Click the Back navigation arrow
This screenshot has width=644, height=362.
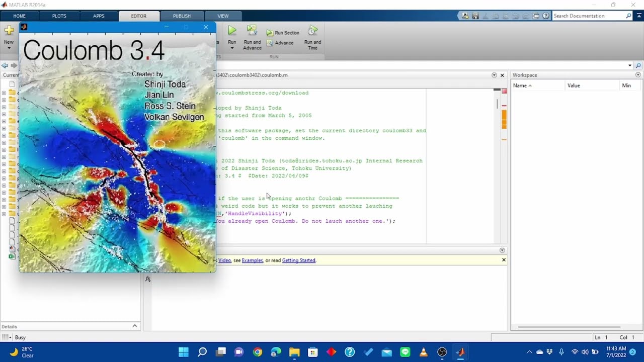click(x=5, y=65)
